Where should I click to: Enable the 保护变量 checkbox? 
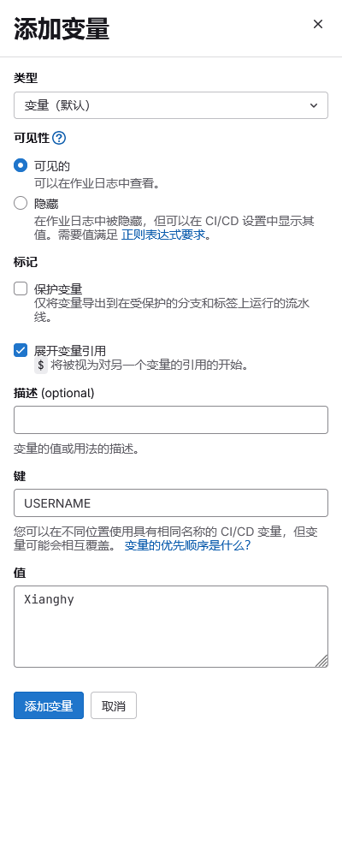point(21,288)
